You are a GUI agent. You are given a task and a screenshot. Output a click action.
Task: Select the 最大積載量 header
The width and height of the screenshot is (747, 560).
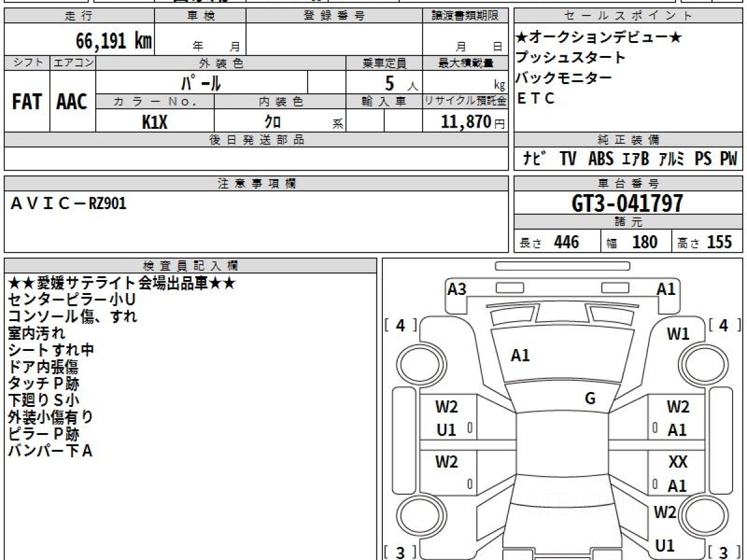tap(466, 63)
